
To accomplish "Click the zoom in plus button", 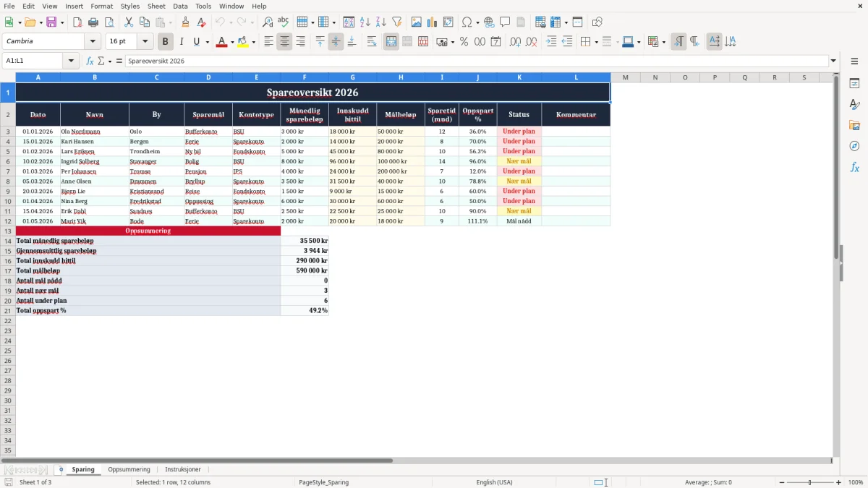I will pyautogui.click(x=838, y=482).
